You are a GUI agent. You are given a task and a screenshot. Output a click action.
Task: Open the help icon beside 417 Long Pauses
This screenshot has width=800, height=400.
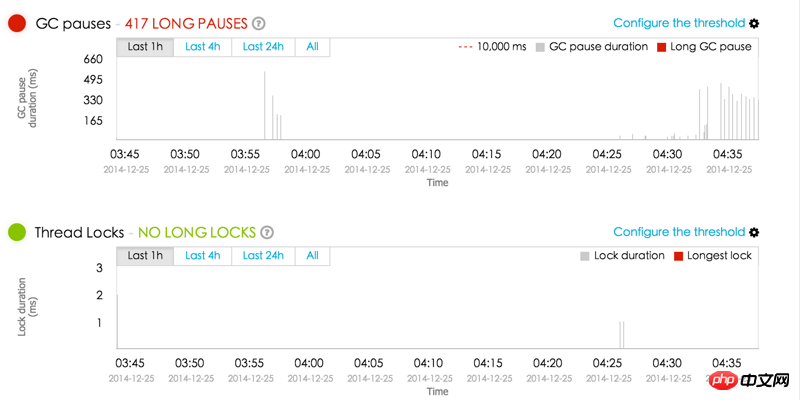[259, 23]
